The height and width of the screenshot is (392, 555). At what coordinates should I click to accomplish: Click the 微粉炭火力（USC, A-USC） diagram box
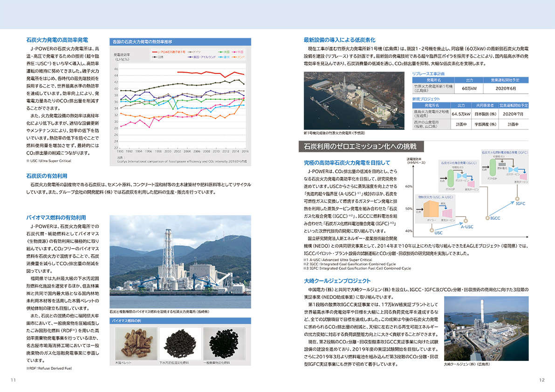pyautogui.click(x=435, y=209)
